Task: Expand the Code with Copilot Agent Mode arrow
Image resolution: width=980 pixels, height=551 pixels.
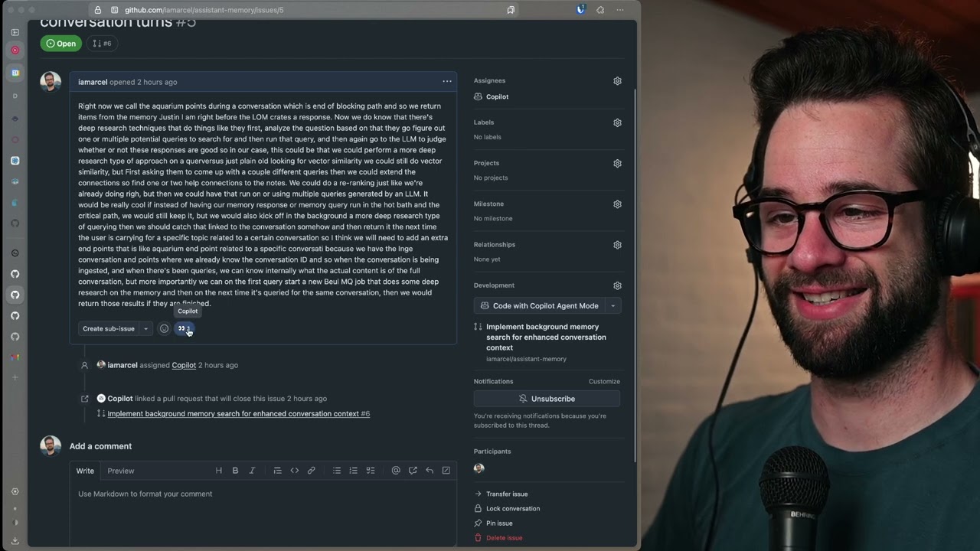Action: (612, 305)
